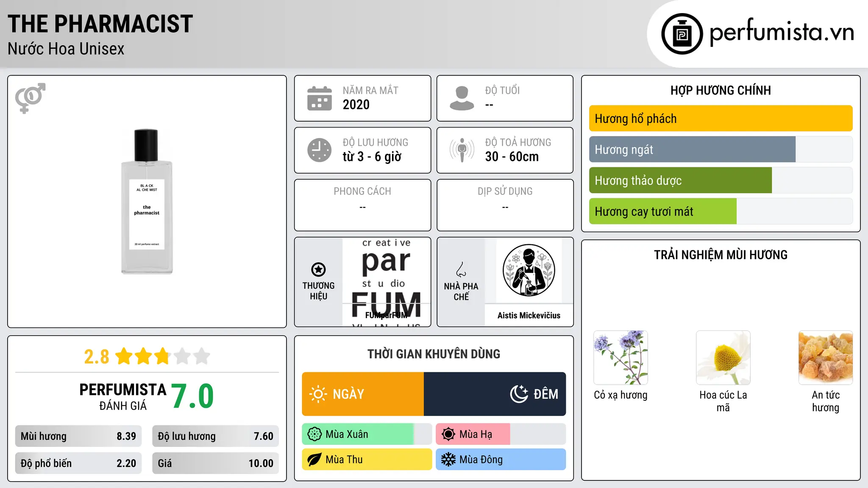Viewport: 868px width, 488px height.
Task: Select the Hương ngát accord bar
Action: point(721,150)
